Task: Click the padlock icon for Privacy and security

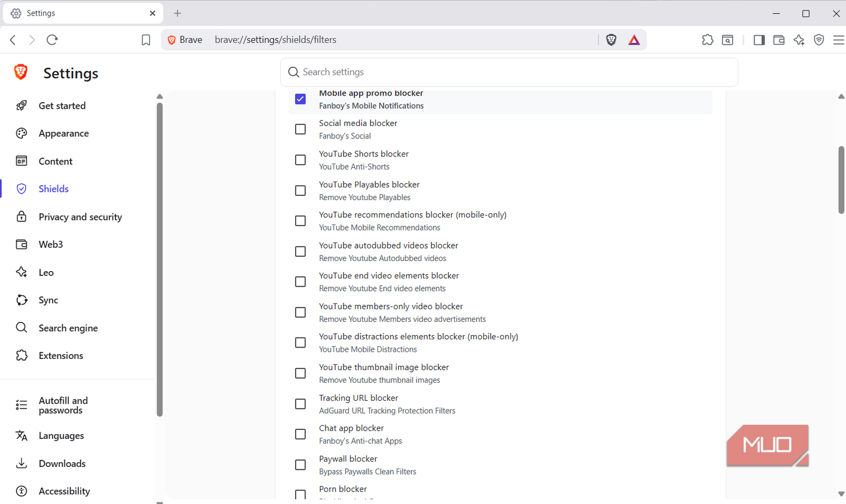Action: tap(22, 217)
